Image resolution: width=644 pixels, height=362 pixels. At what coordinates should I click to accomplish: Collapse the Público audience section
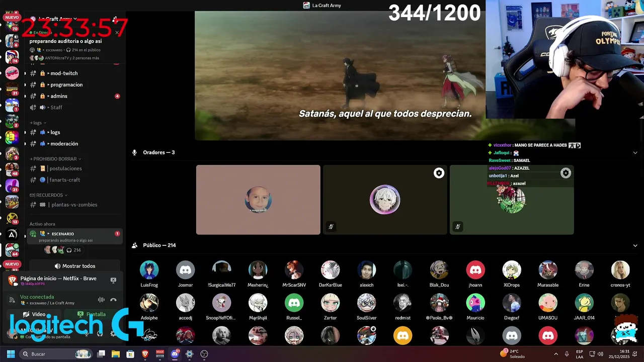coord(635,245)
